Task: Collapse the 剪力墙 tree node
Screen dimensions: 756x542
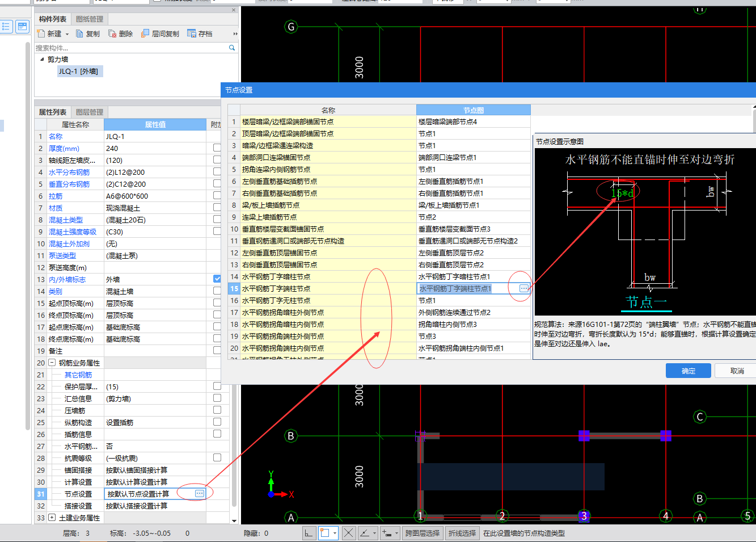Action: tap(42, 59)
